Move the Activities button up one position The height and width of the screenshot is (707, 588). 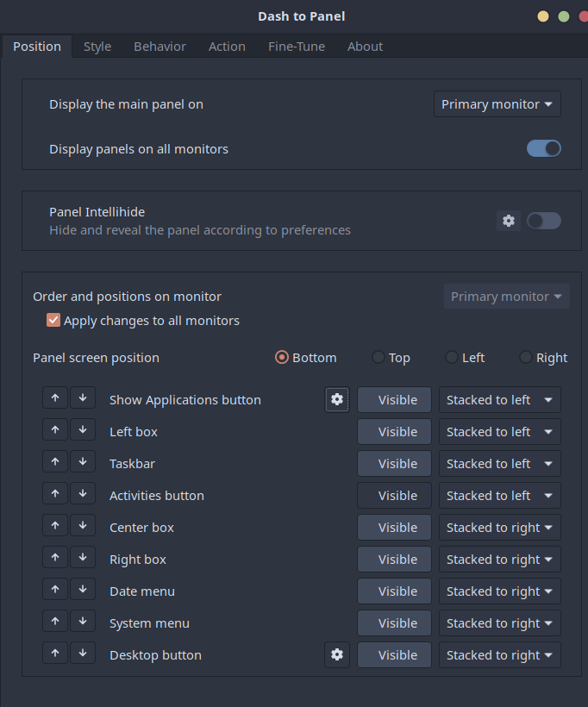(54, 495)
